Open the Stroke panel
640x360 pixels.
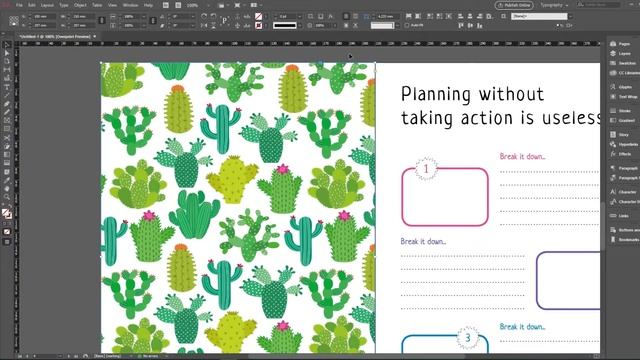pos(621,111)
